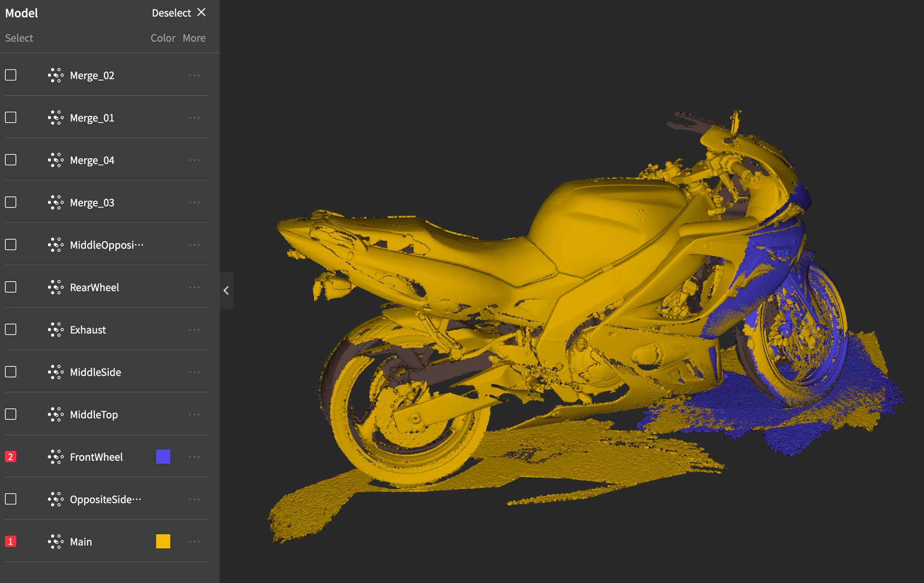The image size is (924, 583).
Task: Check the Merge_04 model checkbox
Action: [11, 160]
